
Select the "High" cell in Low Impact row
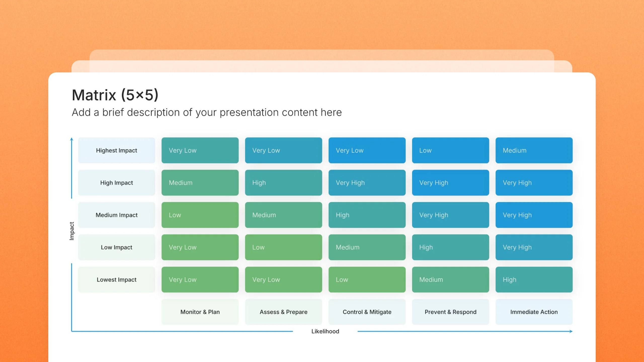(451, 247)
